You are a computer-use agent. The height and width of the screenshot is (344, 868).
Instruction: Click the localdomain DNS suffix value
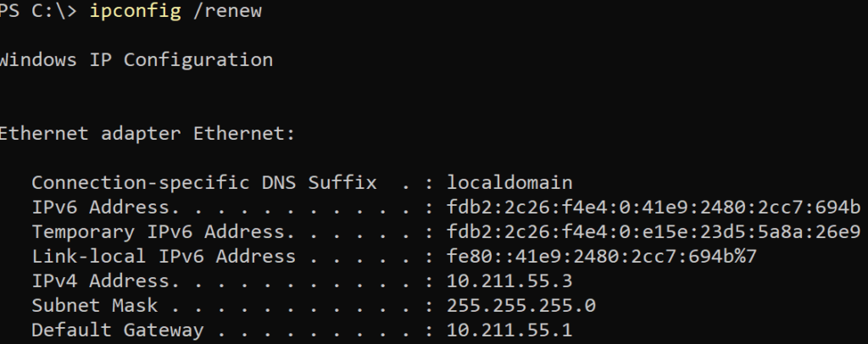coord(509,183)
